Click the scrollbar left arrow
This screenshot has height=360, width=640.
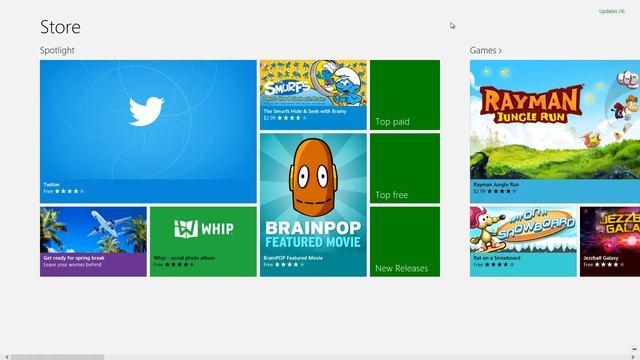(6, 357)
